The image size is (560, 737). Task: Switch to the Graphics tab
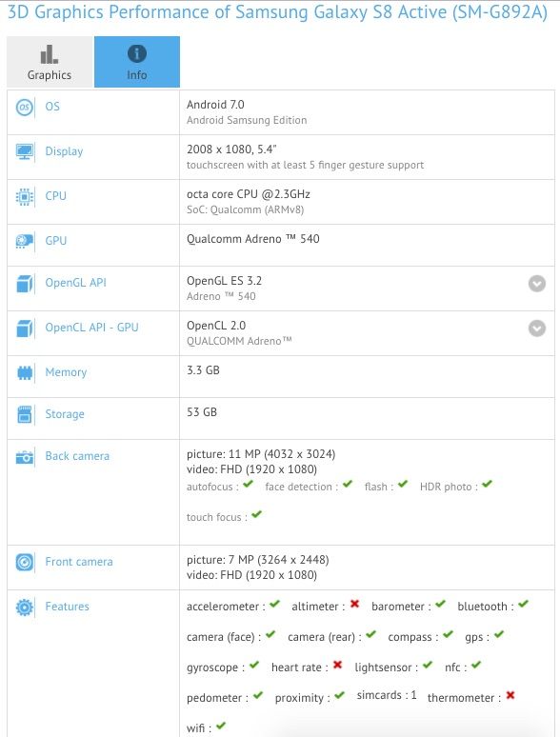50,62
